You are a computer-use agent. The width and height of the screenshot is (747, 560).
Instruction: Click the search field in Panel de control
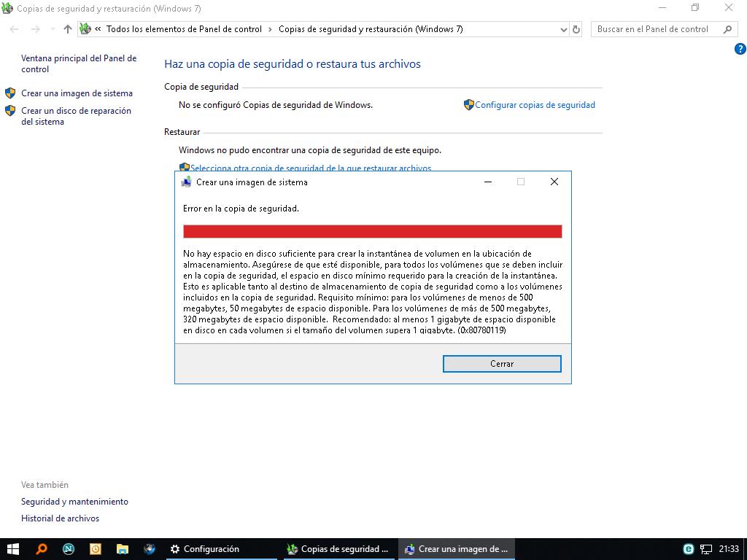pos(653,29)
